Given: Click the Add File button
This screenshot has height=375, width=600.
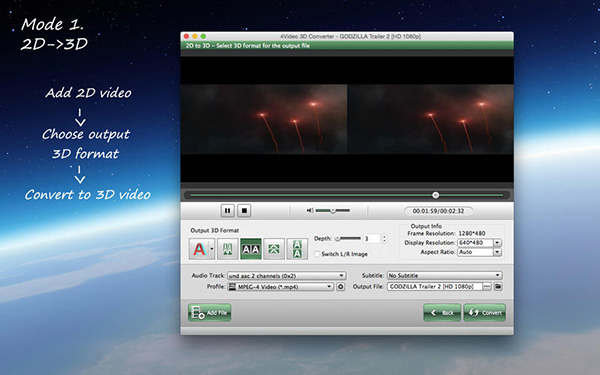Looking at the screenshot, I should click(x=210, y=313).
